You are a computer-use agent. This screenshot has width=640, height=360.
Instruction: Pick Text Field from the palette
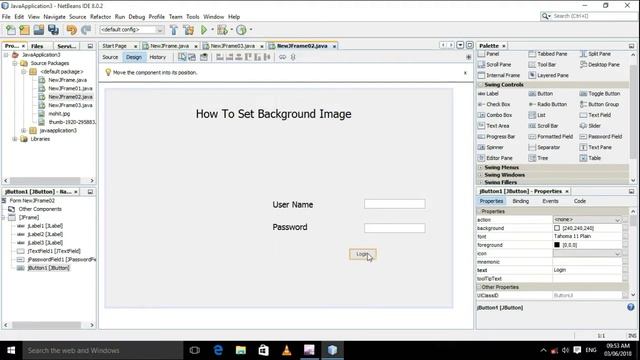[595, 115]
